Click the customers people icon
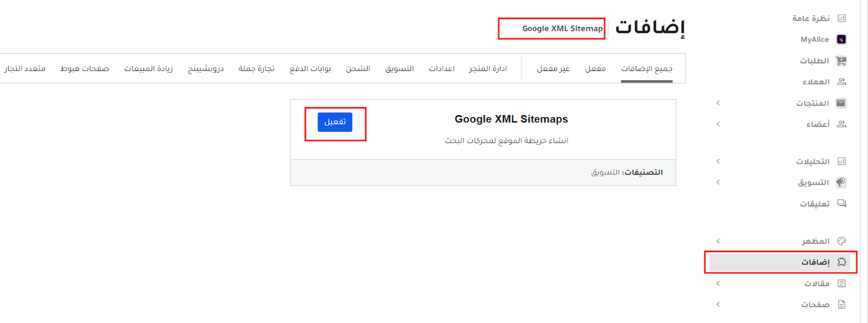This screenshot has height=323, width=868. point(841,82)
